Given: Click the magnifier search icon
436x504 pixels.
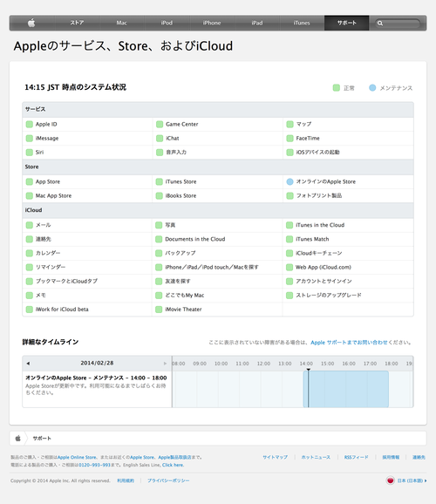Looking at the screenshot, I should pos(380,24).
